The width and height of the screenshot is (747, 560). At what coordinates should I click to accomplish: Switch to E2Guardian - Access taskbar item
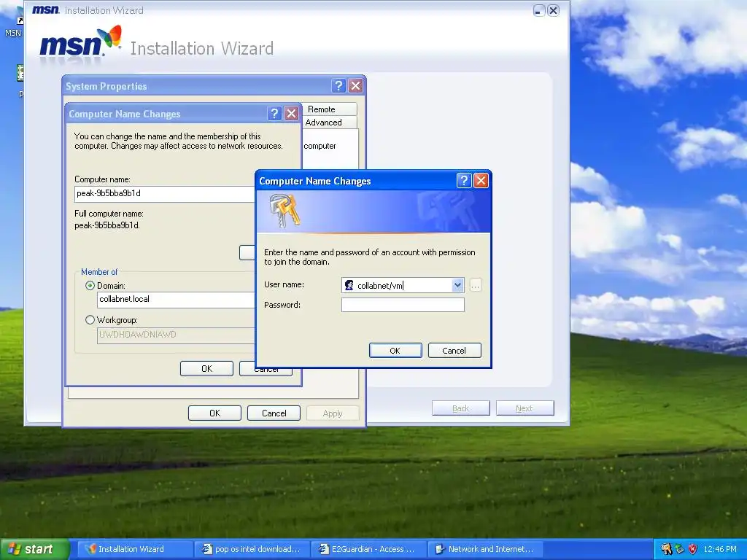coord(368,549)
